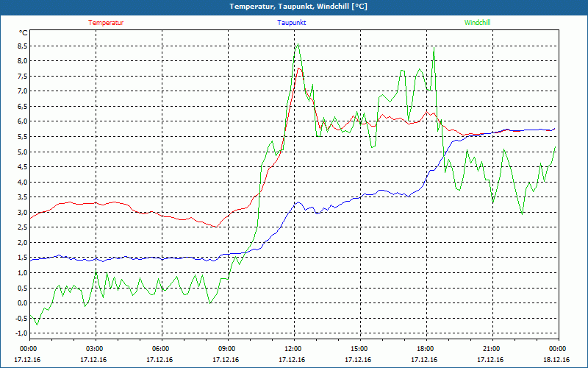Click the 18.12.16 date label
This screenshot has height=368, width=588.
click(x=556, y=360)
